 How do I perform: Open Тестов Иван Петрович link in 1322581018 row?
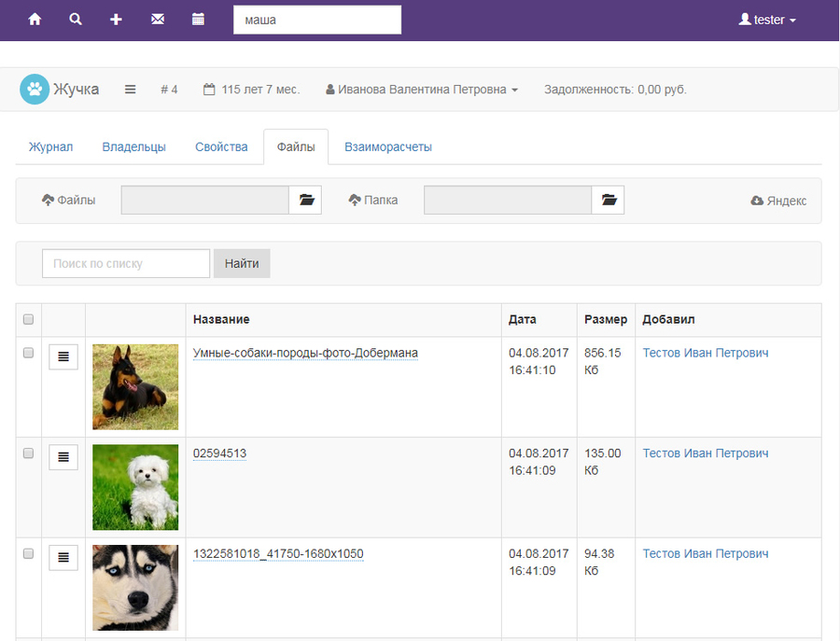[706, 553]
